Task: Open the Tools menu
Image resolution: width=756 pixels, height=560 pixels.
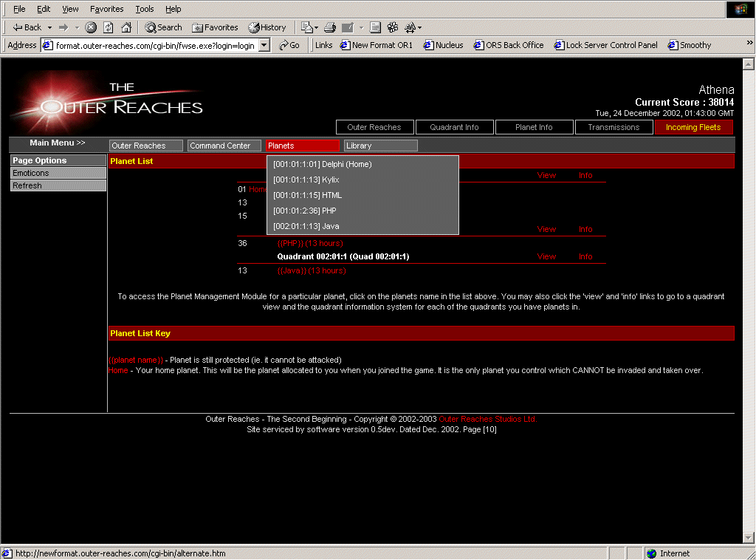Action: click(145, 9)
